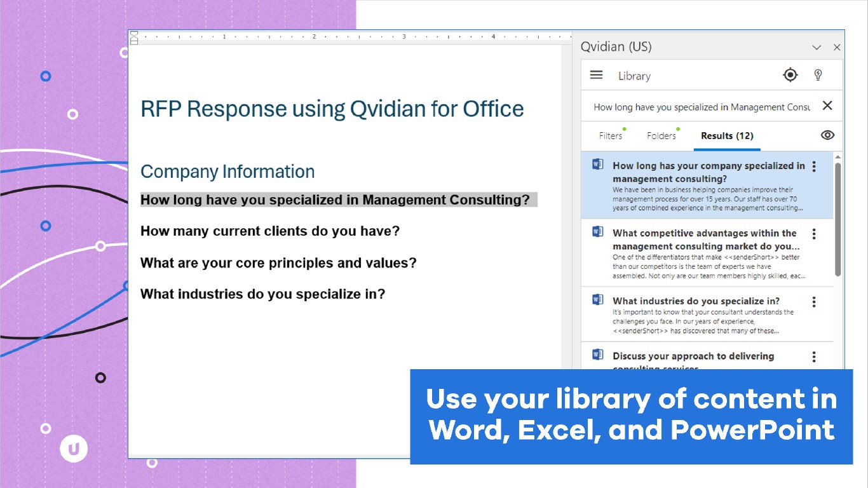Click the 'Library' panel label
This screenshot has height=488, width=868.
pyautogui.click(x=635, y=76)
